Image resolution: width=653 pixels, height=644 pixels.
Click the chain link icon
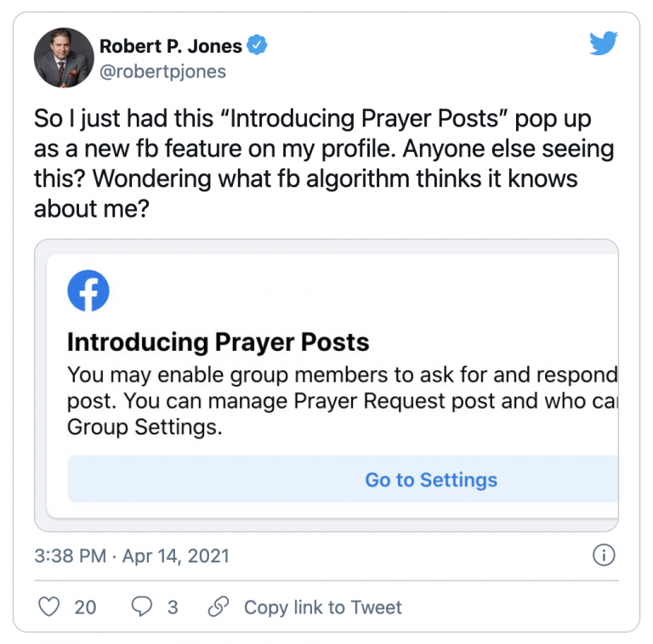[219, 607]
